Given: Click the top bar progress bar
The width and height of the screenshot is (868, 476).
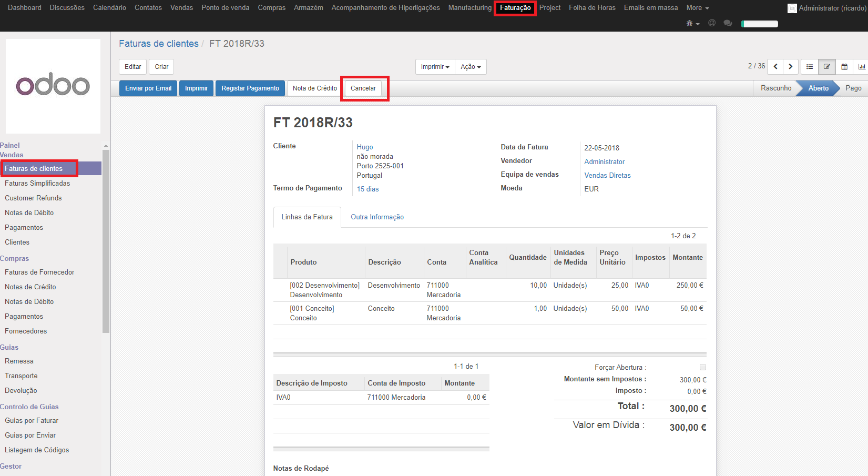Looking at the screenshot, I should pos(759,24).
